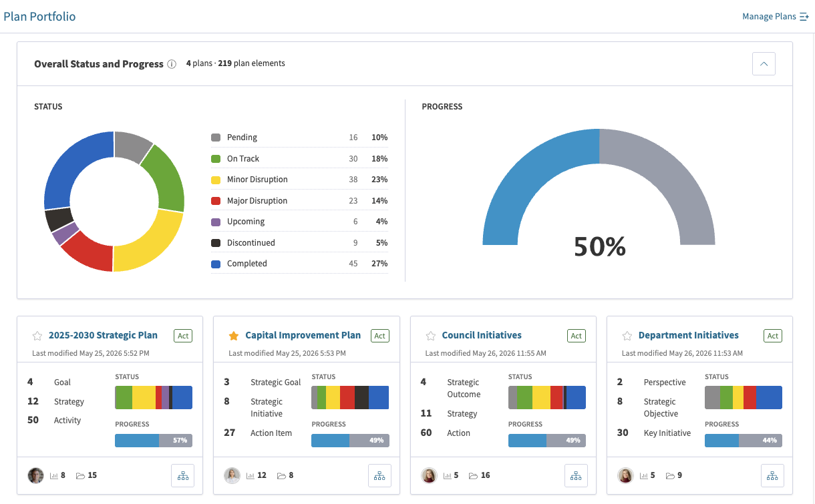
Task: Open the Council Initiatives plan link
Action: click(x=482, y=335)
